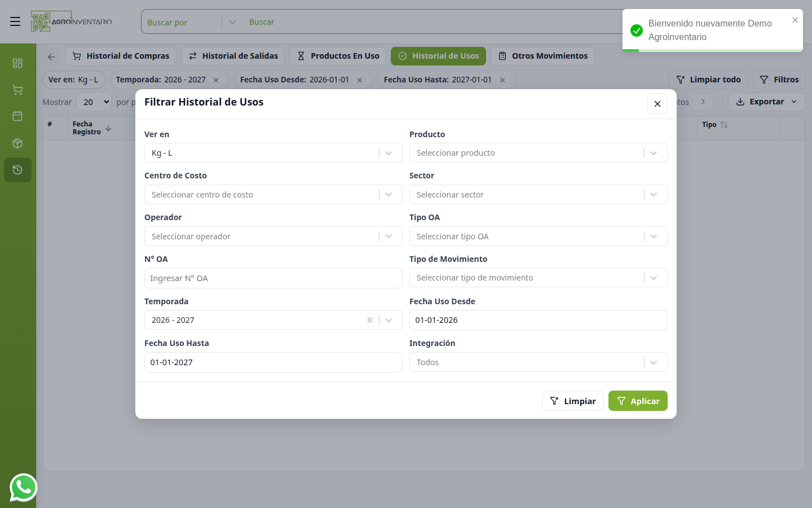The image size is (812, 508).
Task: Expand the Producto dropdown
Action: pos(539,153)
